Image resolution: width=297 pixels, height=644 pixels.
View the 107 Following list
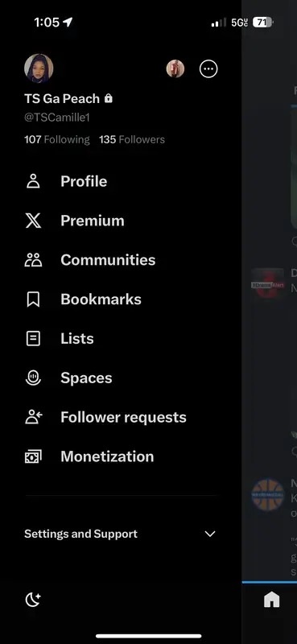coord(56,139)
